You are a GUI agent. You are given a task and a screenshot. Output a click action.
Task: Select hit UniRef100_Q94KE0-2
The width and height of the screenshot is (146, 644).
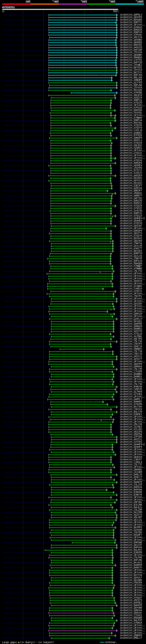pyautogui.click(x=132, y=218)
